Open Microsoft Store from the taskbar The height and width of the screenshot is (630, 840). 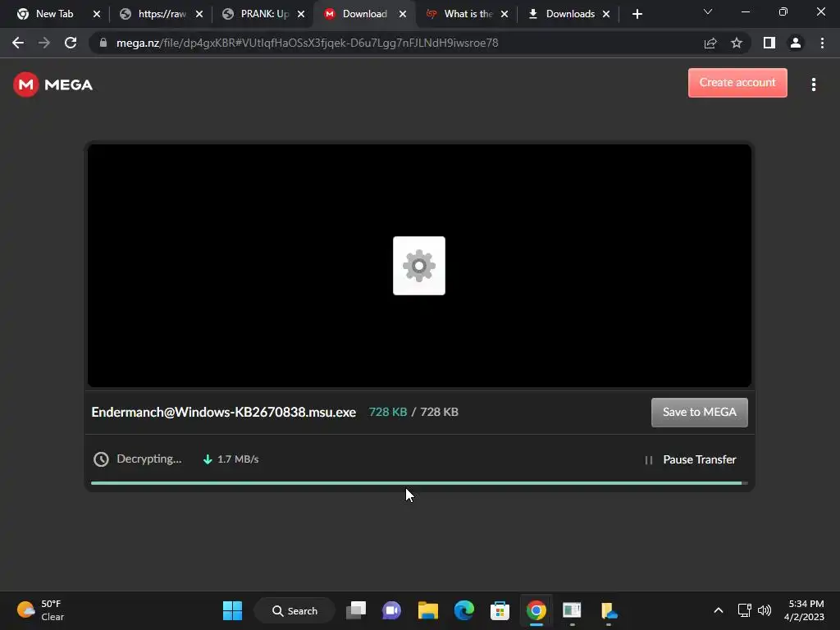(500, 610)
